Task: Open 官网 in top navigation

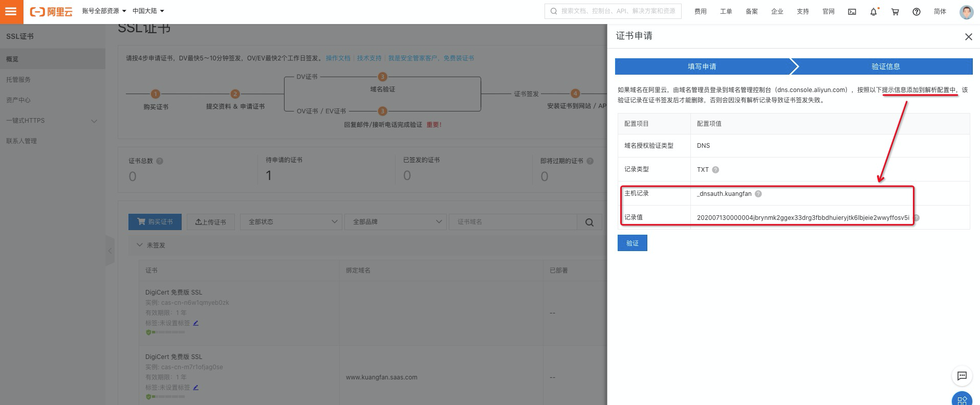Action: [x=828, y=12]
